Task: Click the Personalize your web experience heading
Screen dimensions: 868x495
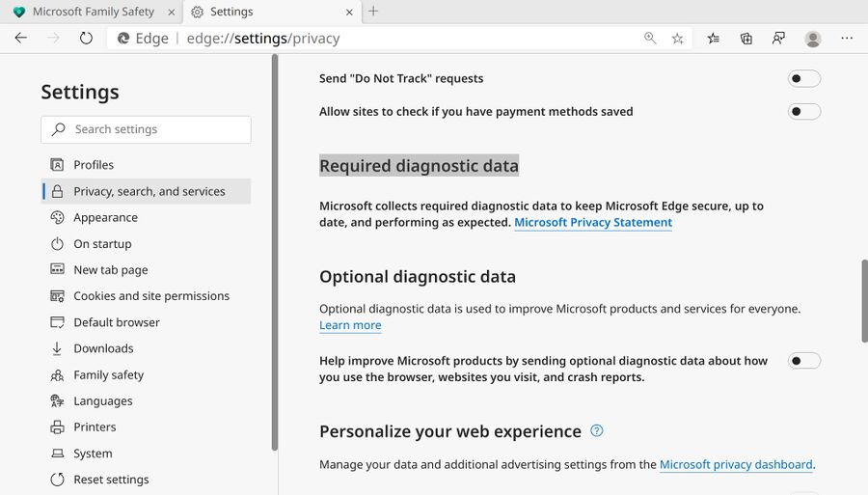Action: point(450,432)
